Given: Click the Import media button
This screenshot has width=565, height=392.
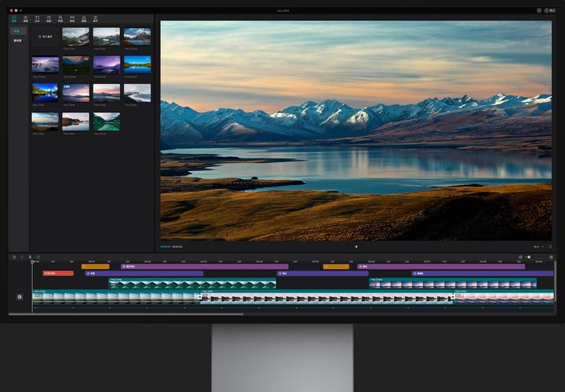Looking at the screenshot, I should coord(45,37).
